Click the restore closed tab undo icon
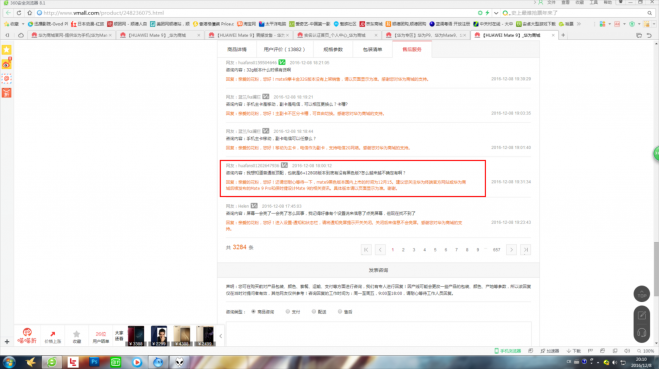Screen dimensions: 659x369 (649, 35)
